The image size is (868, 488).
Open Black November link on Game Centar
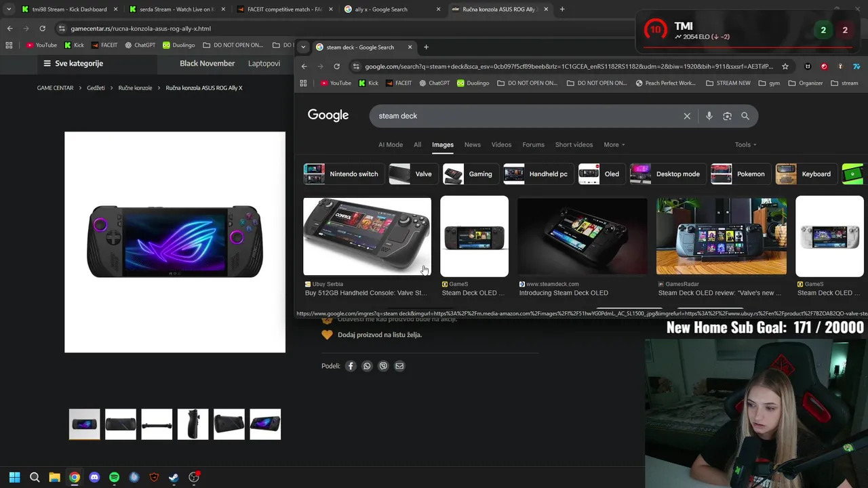(207, 63)
